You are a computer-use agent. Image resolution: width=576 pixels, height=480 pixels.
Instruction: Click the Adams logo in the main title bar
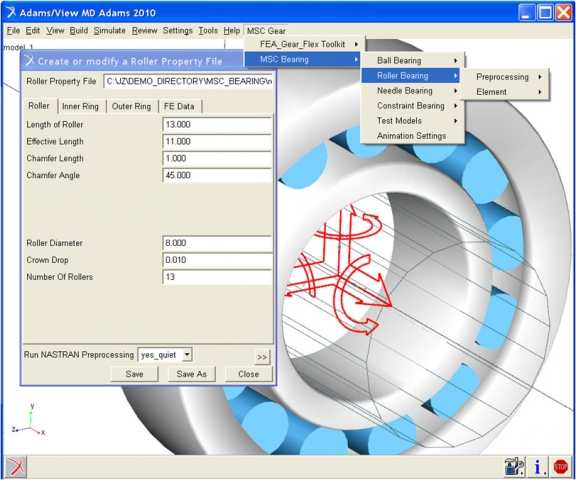(11, 12)
